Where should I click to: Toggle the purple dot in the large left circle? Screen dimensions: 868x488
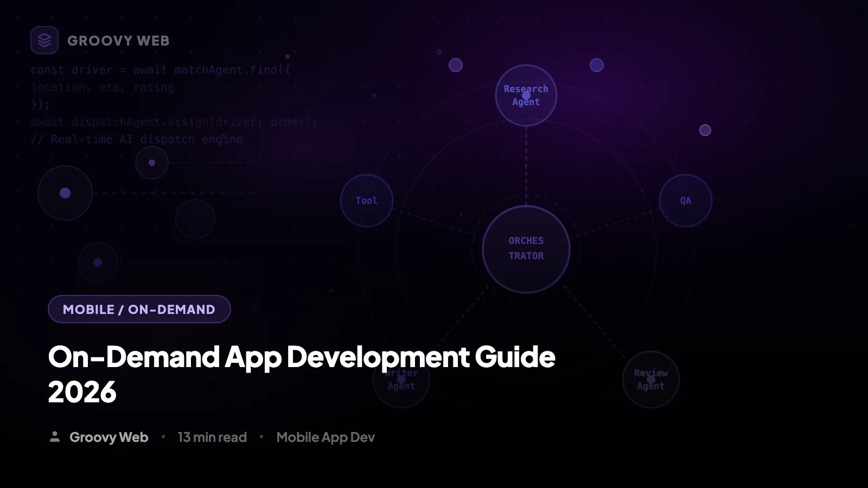click(x=65, y=192)
